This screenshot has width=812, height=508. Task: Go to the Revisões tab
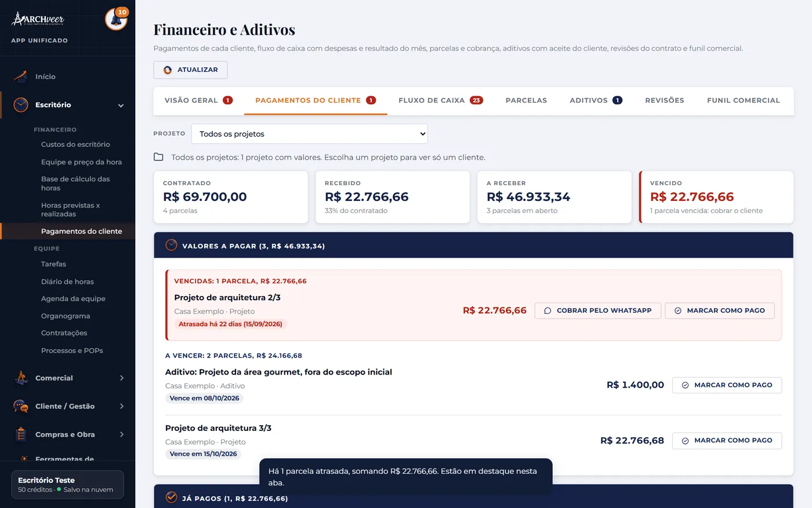tap(665, 100)
